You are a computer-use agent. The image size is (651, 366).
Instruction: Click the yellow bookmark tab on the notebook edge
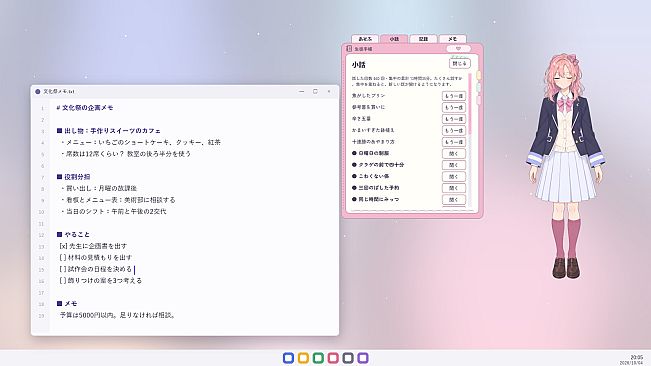coord(478,76)
